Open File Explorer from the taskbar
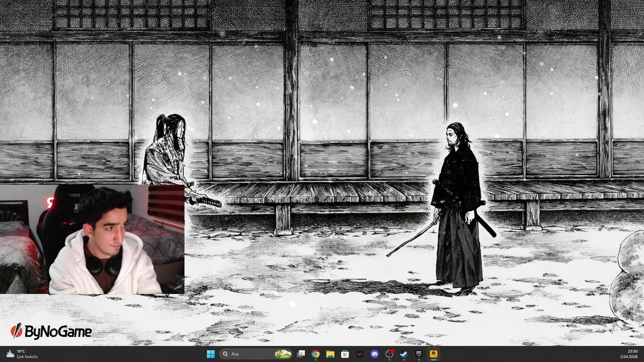The image size is (644, 362). pos(330,354)
